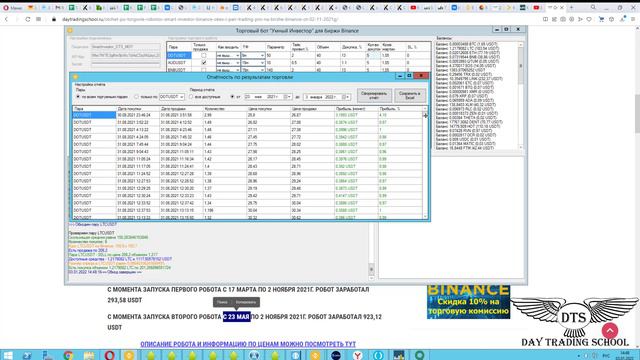Click the highlighted text 'С 23 МАЯ'
Viewport: 640px width, 360px height.
[x=236, y=317]
